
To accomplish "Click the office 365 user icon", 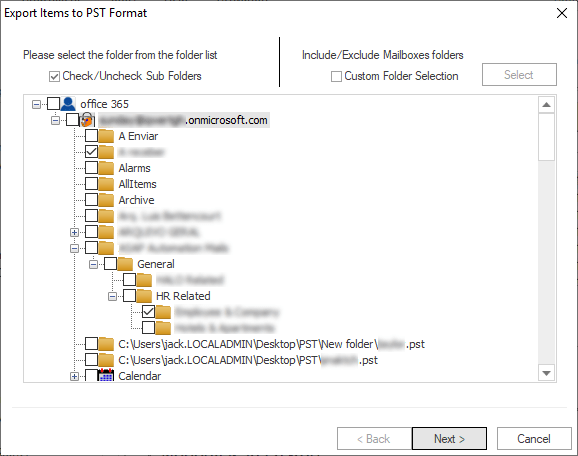I will tap(68, 104).
